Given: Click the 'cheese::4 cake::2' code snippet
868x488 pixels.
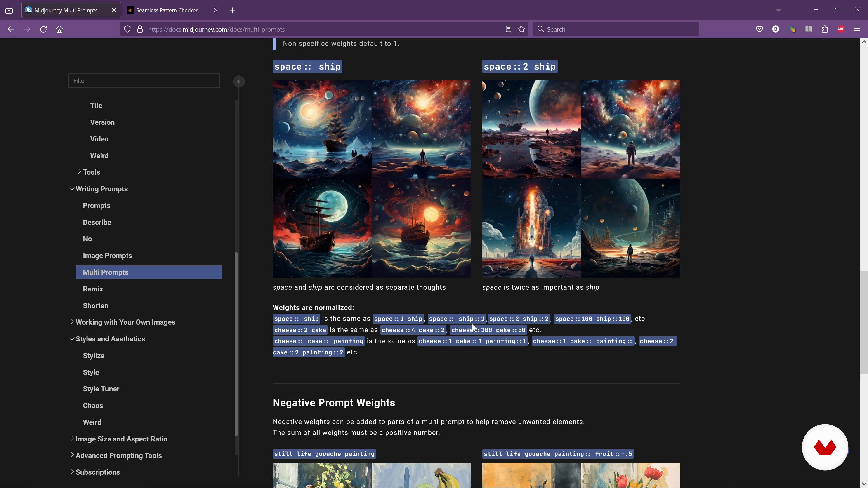Looking at the screenshot, I should point(413,330).
